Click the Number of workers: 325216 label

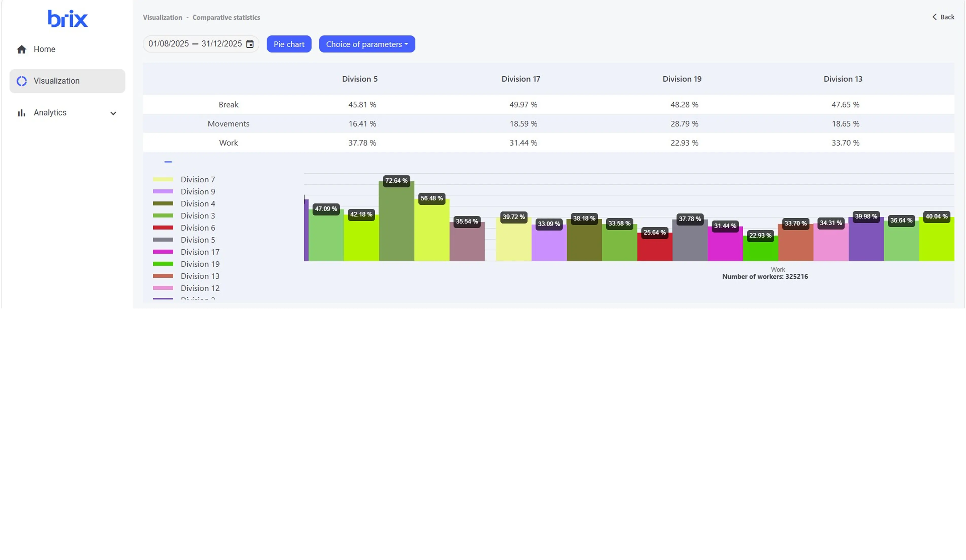[765, 276]
